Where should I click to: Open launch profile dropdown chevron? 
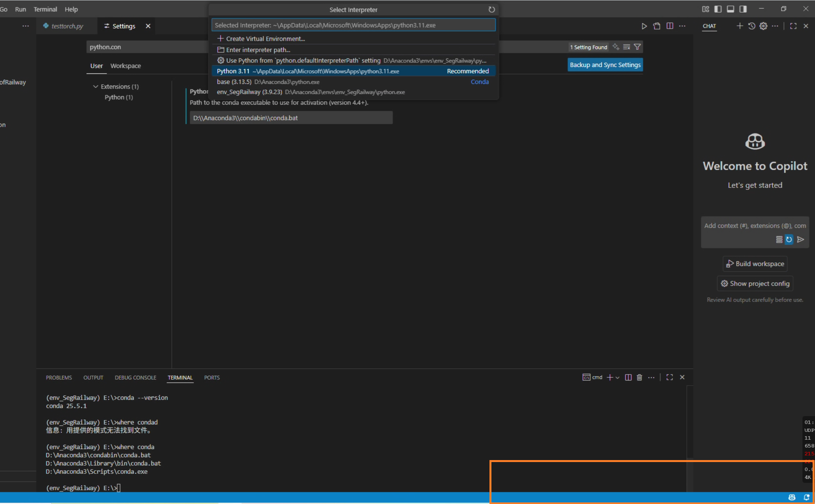click(618, 378)
